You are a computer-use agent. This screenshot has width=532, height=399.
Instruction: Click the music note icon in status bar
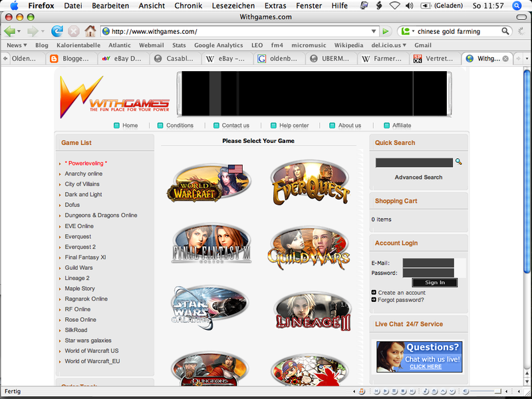pyautogui.click(x=362, y=392)
